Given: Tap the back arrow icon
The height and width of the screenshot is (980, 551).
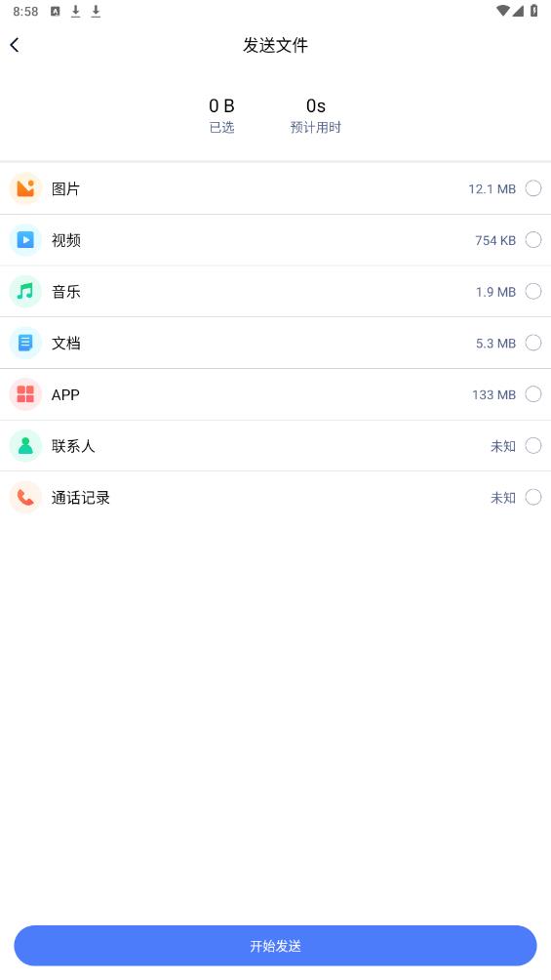Looking at the screenshot, I should (15, 45).
